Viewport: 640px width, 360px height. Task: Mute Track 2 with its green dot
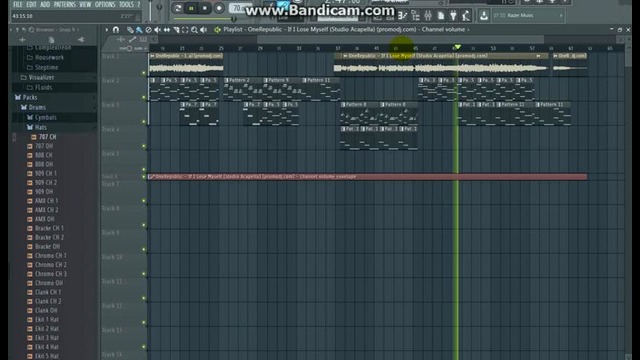click(144, 98)
